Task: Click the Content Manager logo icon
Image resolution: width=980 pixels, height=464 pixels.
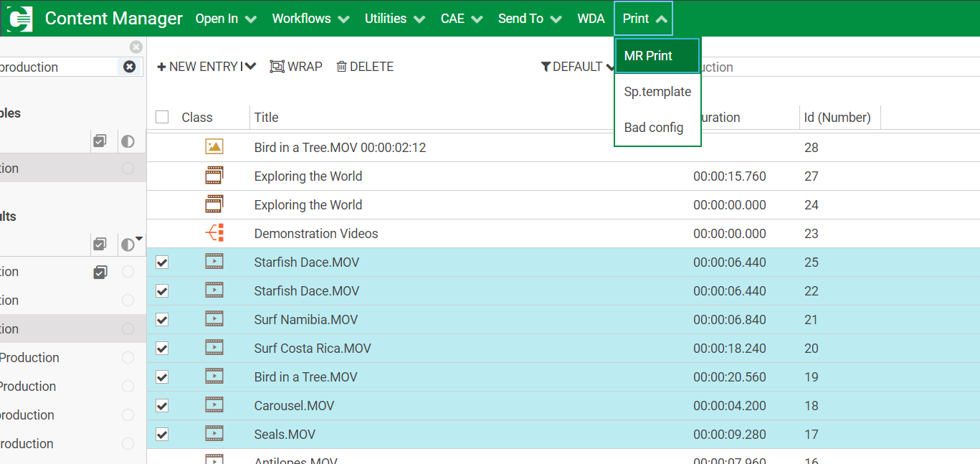Action: [x=19, y=19]
